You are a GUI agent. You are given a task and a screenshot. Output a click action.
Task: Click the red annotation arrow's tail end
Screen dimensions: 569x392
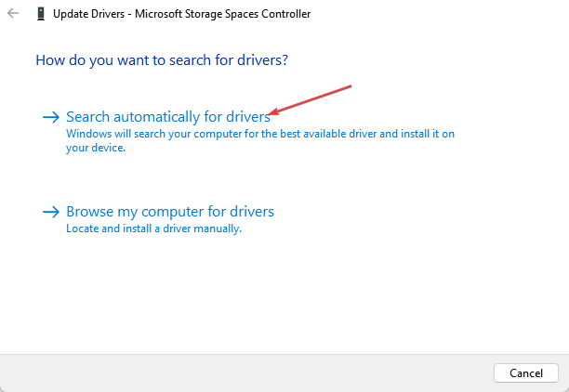click(350, 86)
